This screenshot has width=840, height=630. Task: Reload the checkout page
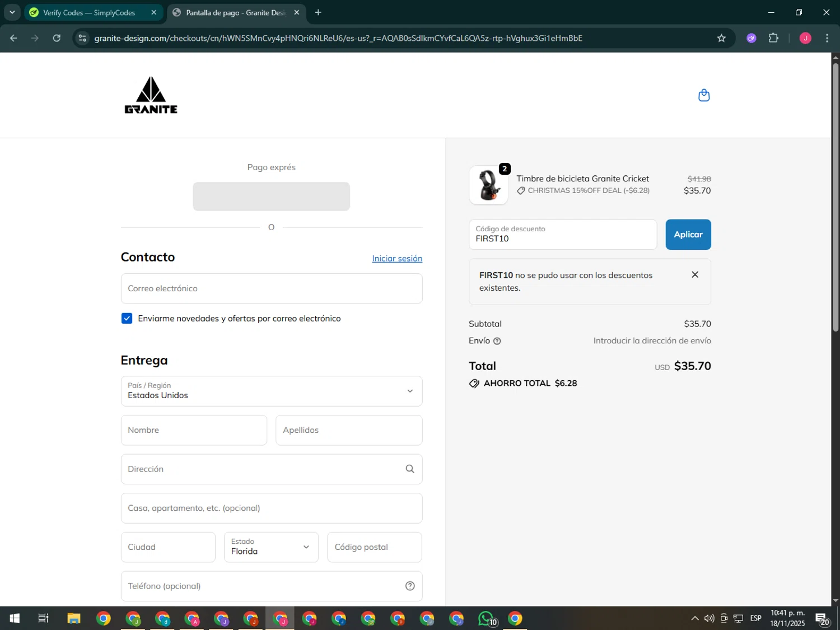[x=57, y=38]
